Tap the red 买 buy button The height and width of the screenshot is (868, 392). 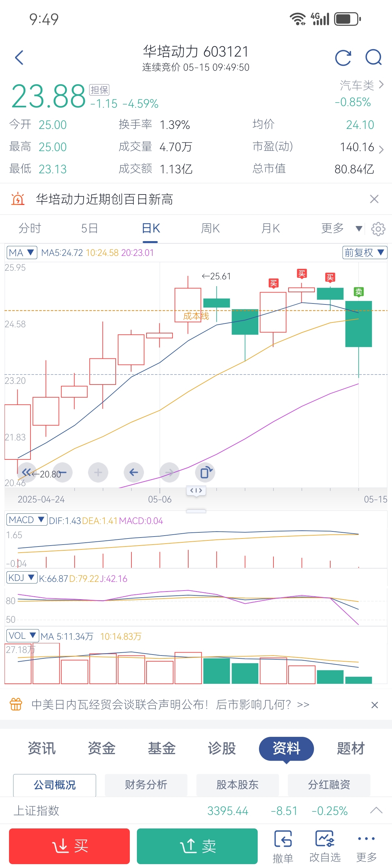click(69, 846)
